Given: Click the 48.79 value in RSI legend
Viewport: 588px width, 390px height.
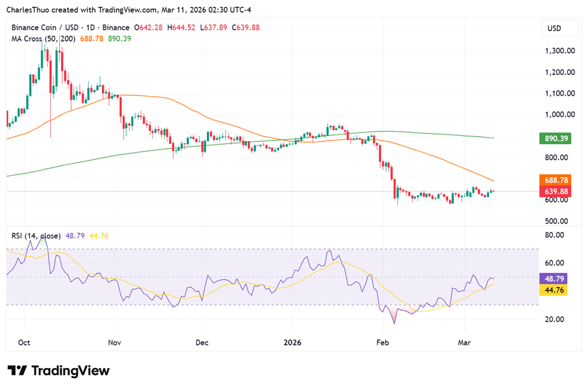Looking at the screenshot, I should [75, 236].
